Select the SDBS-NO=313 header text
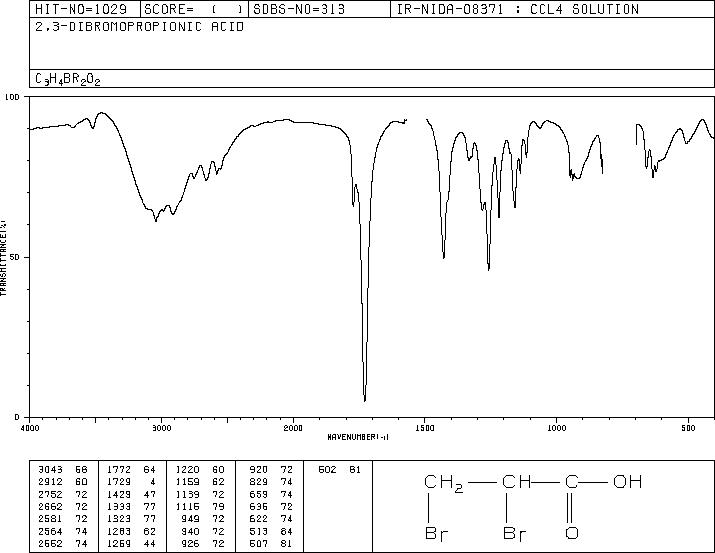This screenshot has width=715, height=553. (x=299, y=9)
